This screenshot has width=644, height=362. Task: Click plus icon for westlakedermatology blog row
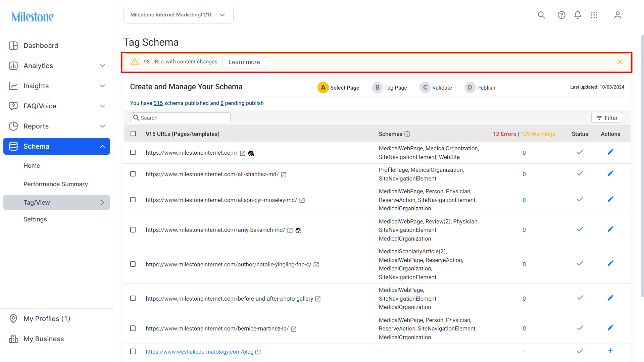(610, 351)
